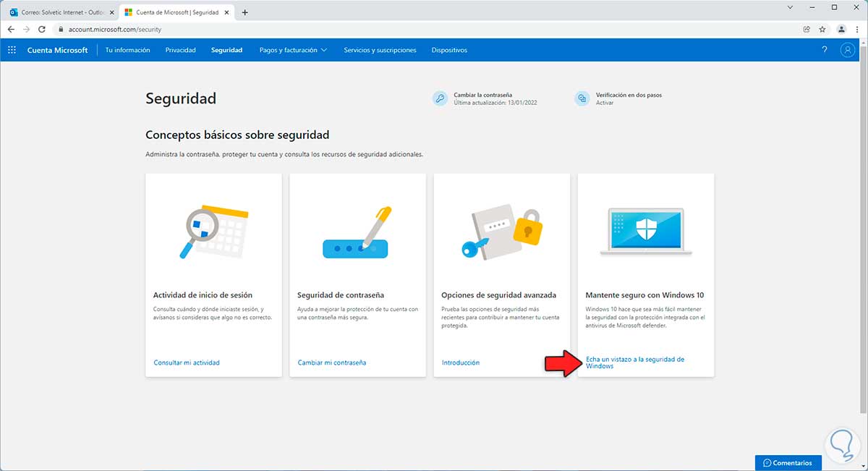Image resolution: width=868 pixels, height=471 pixels.
Task: Click Consultar mi actividad link
Action: 187,362
